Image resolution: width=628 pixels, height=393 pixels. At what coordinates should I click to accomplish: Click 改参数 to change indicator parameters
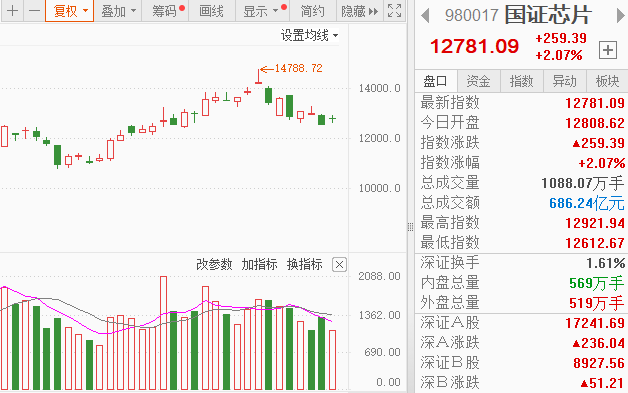(x=214, y=264)
